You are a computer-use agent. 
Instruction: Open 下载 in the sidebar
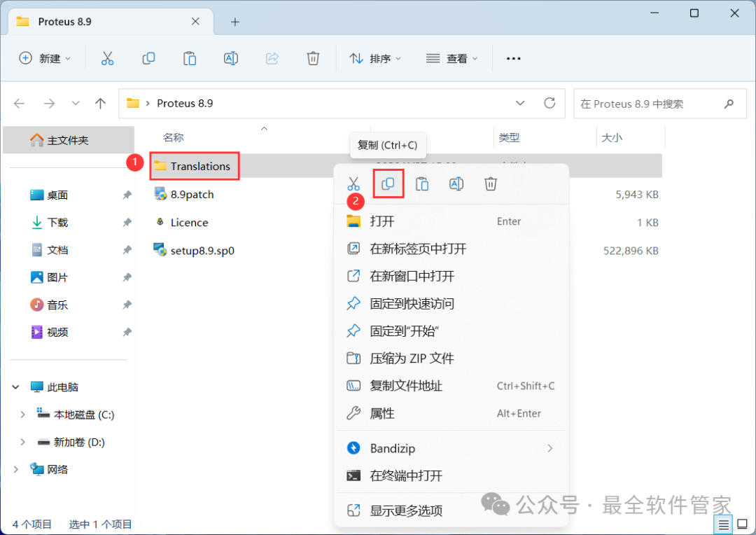point(57,223)
